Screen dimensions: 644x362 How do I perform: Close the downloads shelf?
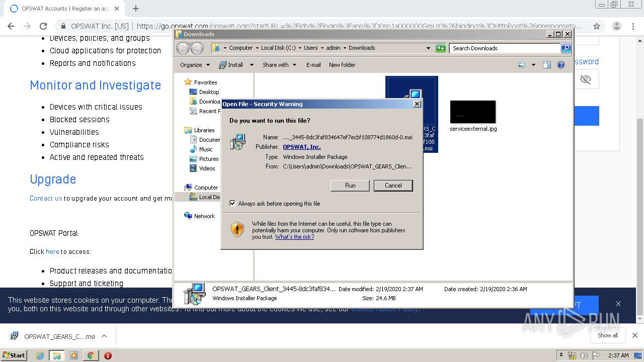(635, 335)
